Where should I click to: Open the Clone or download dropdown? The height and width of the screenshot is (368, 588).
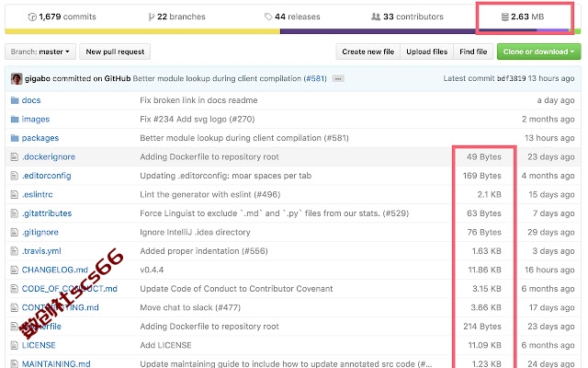coord(539,52)
